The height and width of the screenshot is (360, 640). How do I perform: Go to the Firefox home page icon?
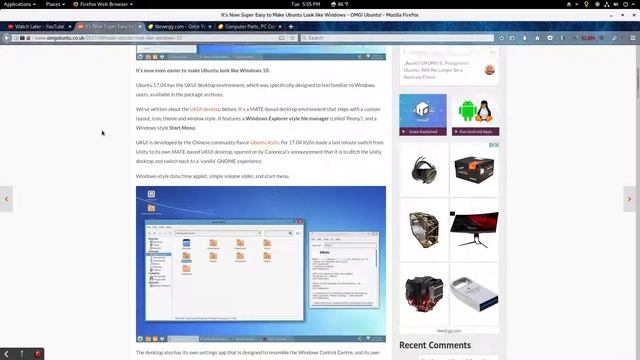(x=537, y=38)
